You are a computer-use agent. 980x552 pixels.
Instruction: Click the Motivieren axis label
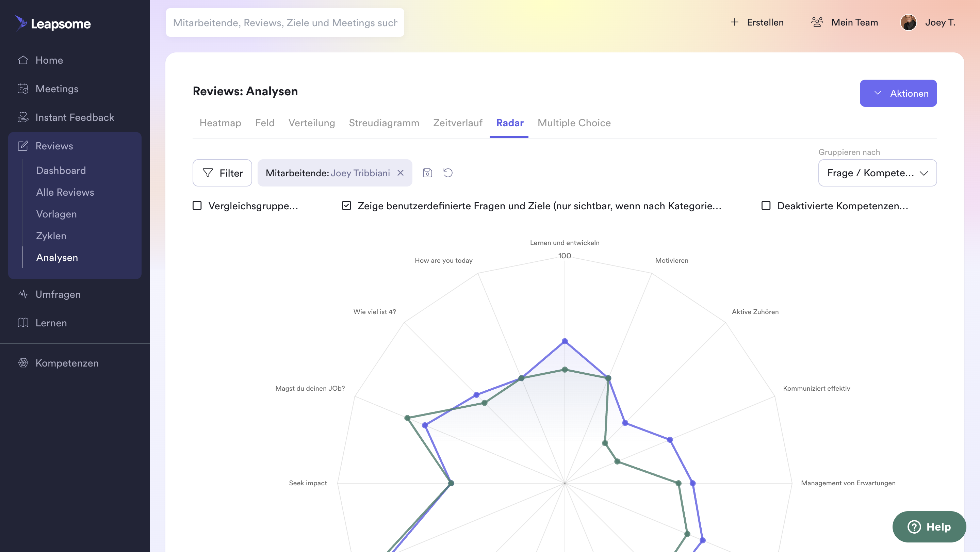(x=671, y=260)
